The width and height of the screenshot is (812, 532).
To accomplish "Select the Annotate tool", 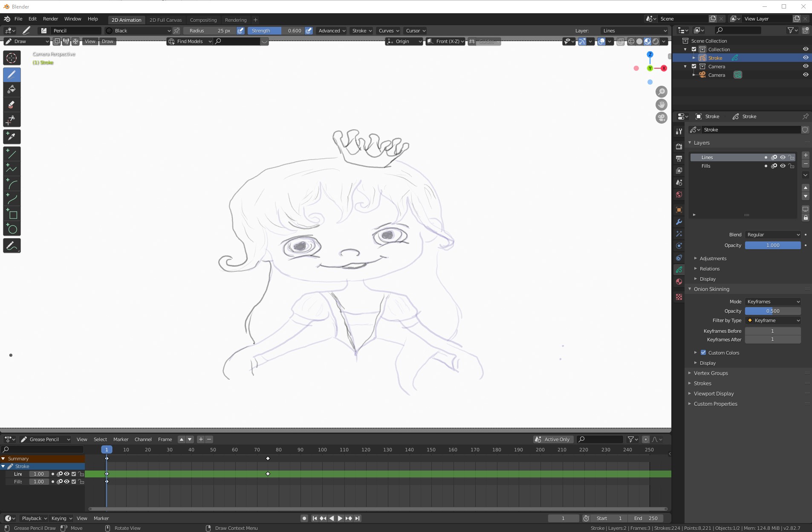I will (12, 246).
